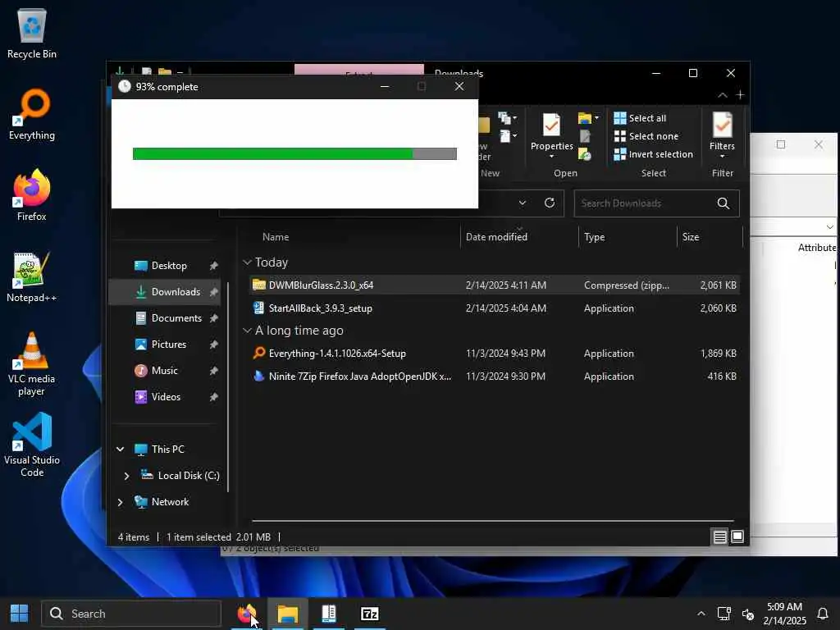
Task: Open the Windows Start menu
Action: (x=20, y=614)
